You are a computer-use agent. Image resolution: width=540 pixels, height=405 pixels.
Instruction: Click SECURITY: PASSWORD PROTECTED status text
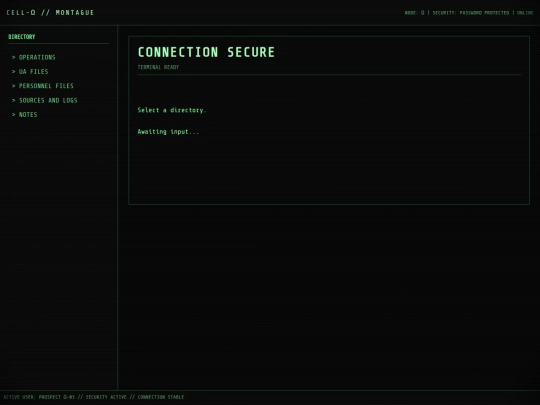coord(471,13)
